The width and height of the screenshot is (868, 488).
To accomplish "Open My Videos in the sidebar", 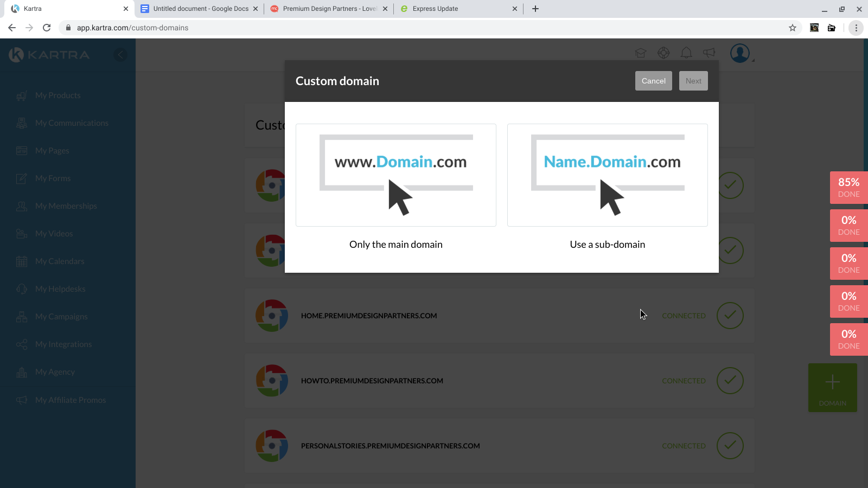I will pos(54,234).
